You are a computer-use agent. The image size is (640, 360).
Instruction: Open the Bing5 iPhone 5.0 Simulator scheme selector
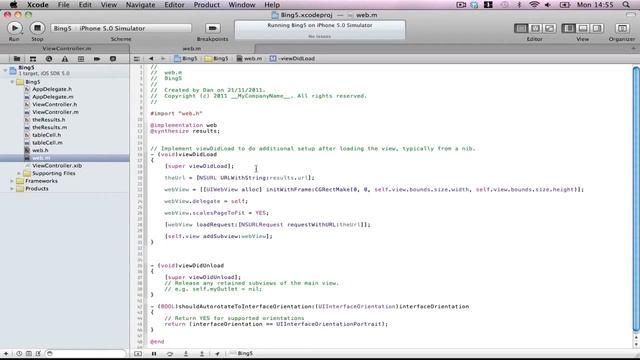(121, 28)
